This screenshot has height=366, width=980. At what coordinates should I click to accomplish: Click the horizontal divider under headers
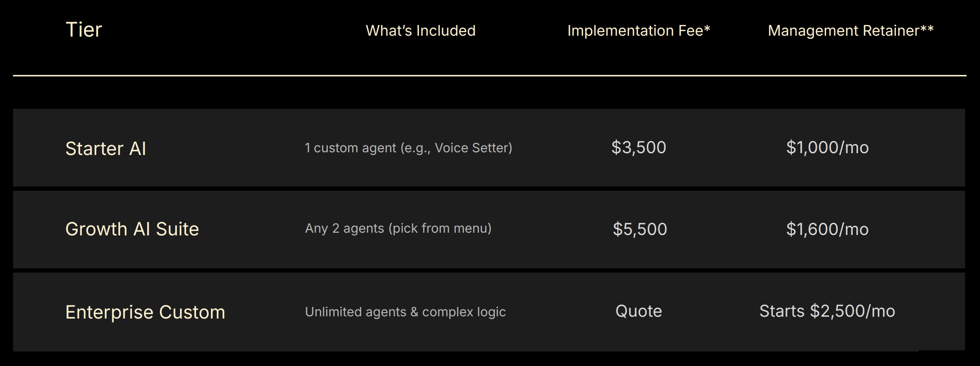tap(490, 75)
